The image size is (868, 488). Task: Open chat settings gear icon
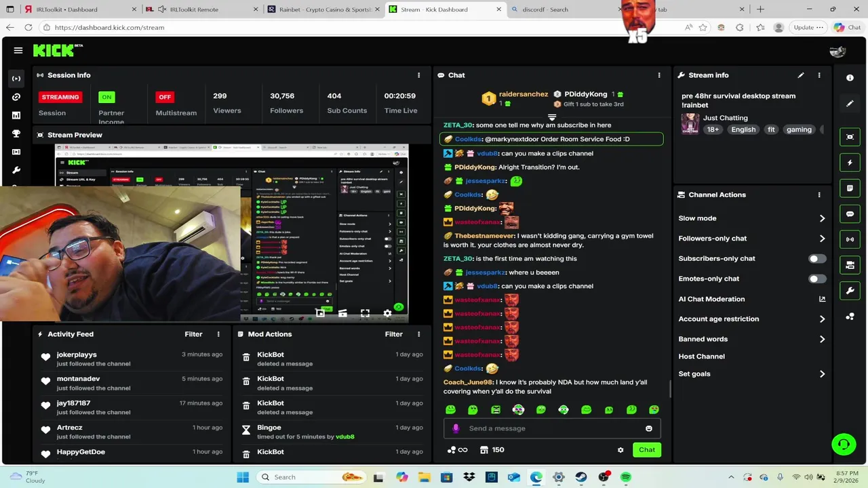620,450
